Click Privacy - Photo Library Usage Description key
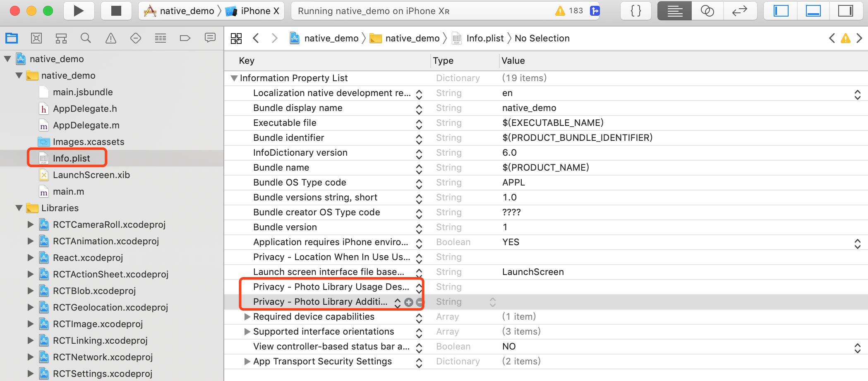The image size is (868, 381). click(331, 287)
